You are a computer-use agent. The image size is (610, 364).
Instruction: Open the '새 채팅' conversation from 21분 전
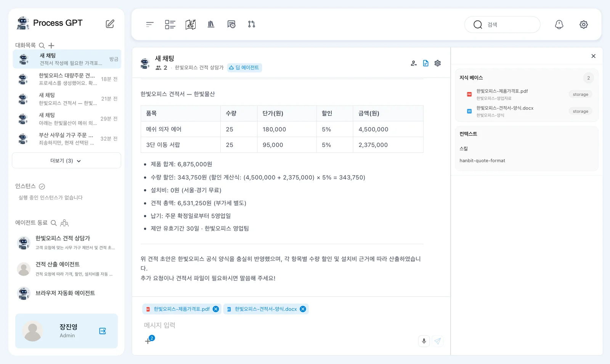(x=67, y=99)
